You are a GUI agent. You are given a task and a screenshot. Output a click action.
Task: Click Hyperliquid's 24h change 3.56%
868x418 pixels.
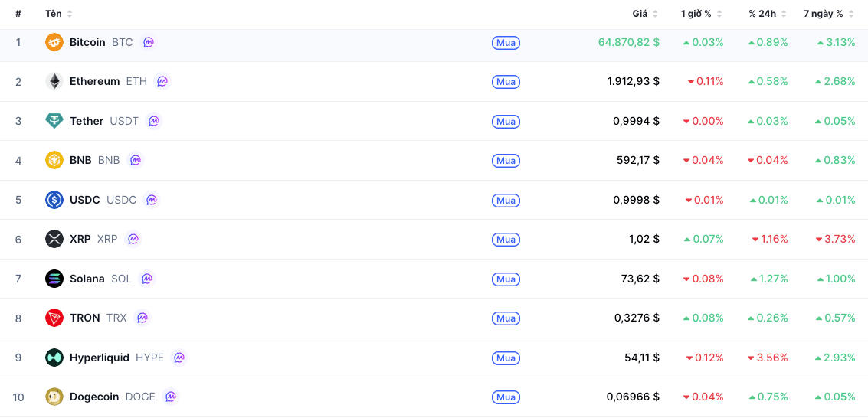point(767,358)
